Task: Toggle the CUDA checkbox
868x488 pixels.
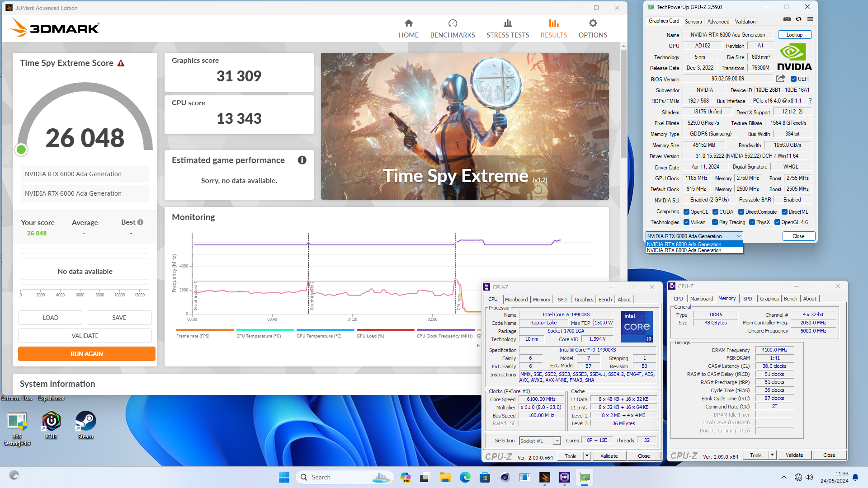Action: point(715,212)
